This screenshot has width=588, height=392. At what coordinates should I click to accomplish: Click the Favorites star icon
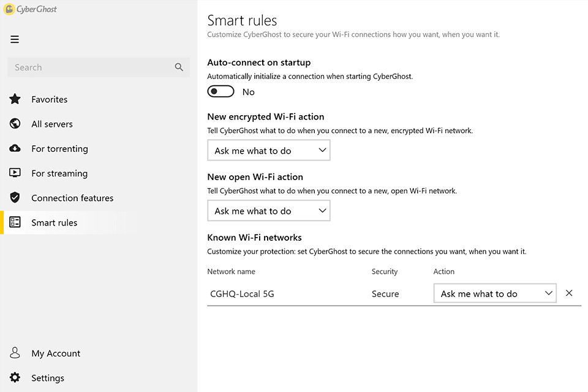[15, 99]
